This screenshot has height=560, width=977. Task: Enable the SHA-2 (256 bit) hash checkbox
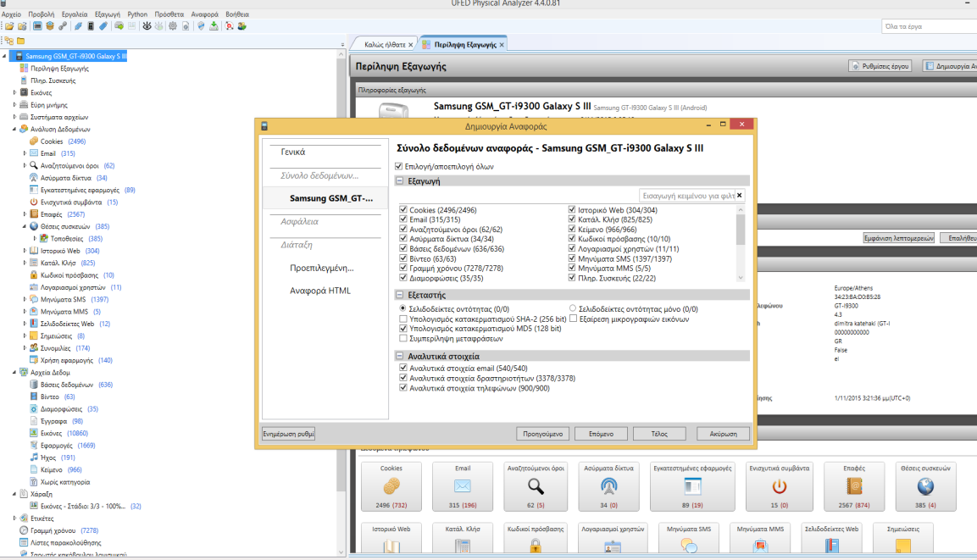(x=403, y=319)
